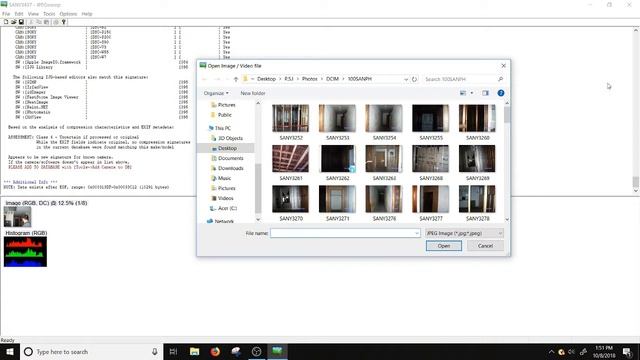Screen dimensions: 640x360
Task: Click the New folder button
Action: [253, 93]
